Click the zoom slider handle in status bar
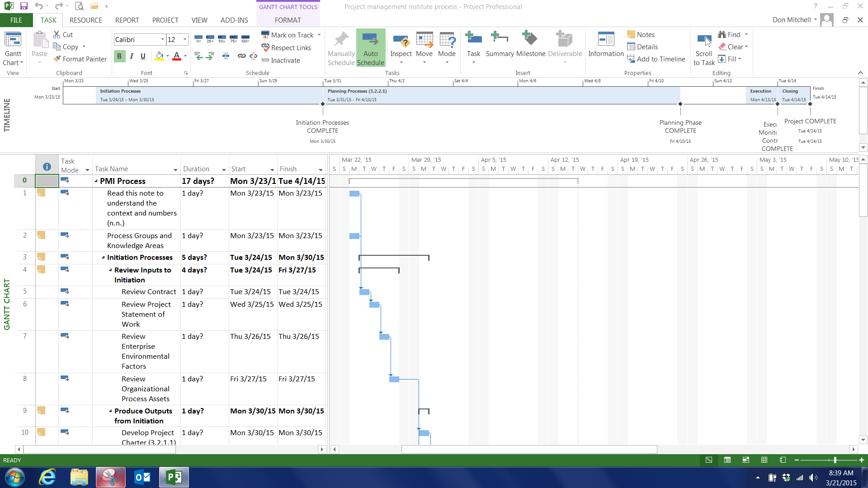 coord(835,460)
